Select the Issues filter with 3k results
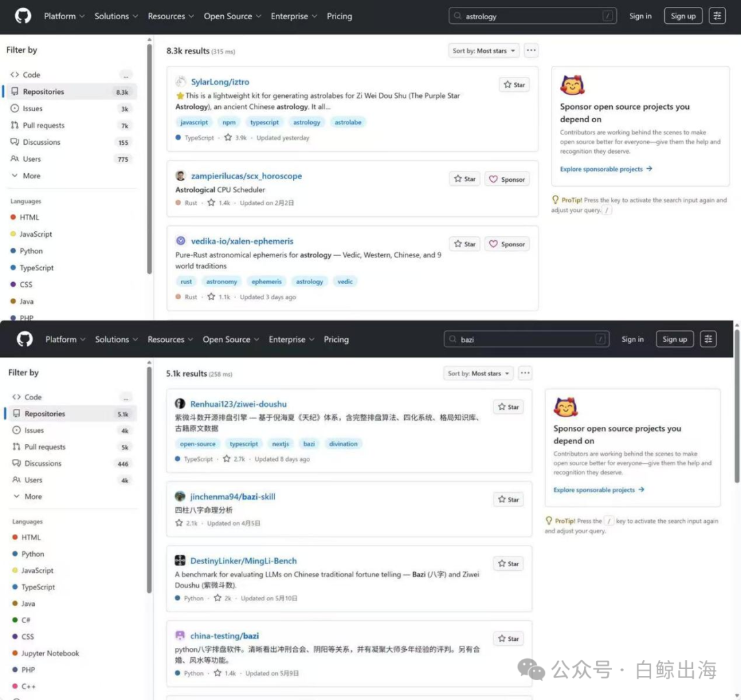The height and width of the screenshot is (700, 741). 71,108
